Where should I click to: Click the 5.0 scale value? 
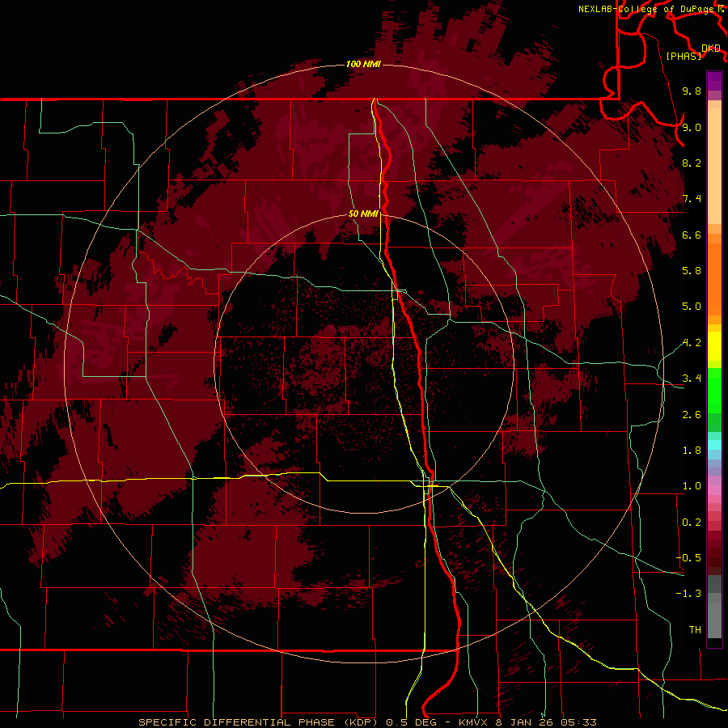click(692, 307)
